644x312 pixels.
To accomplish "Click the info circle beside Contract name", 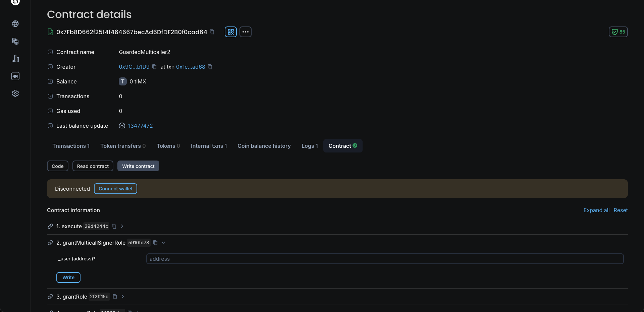I will tap(50, 52).
